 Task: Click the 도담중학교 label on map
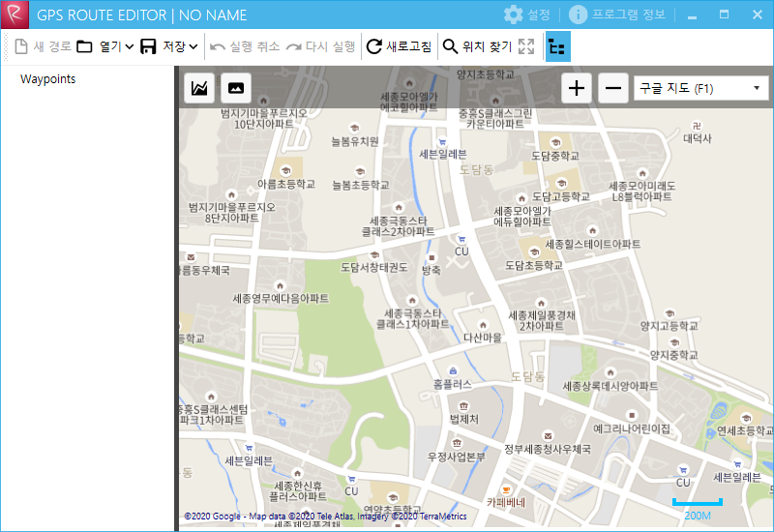click(x=554, y=156)
